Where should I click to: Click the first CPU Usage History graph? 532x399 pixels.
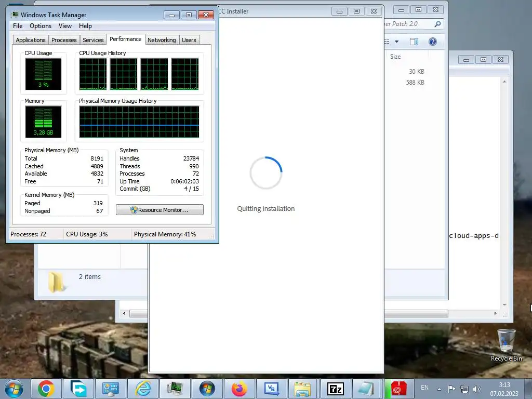pos(92,74)
